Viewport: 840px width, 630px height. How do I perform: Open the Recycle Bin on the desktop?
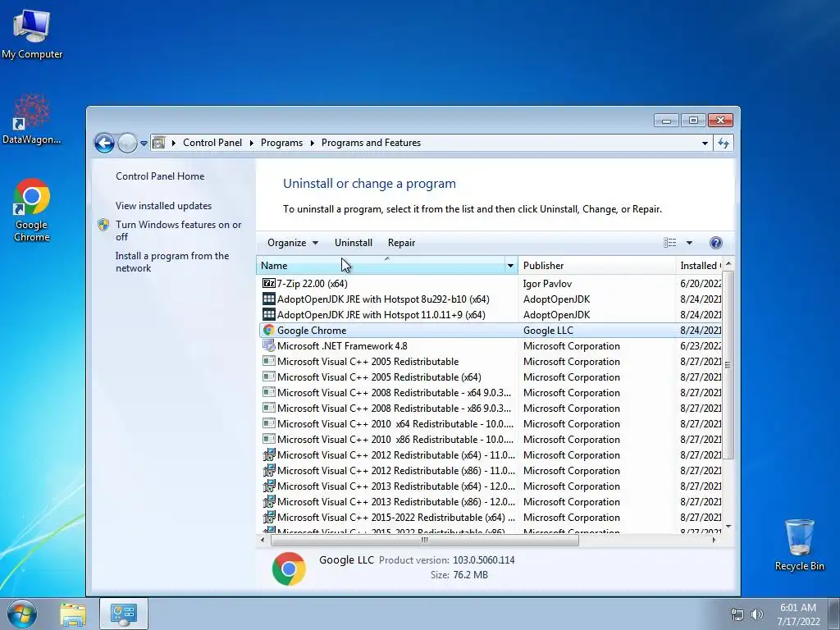click(x=799, y=545)
